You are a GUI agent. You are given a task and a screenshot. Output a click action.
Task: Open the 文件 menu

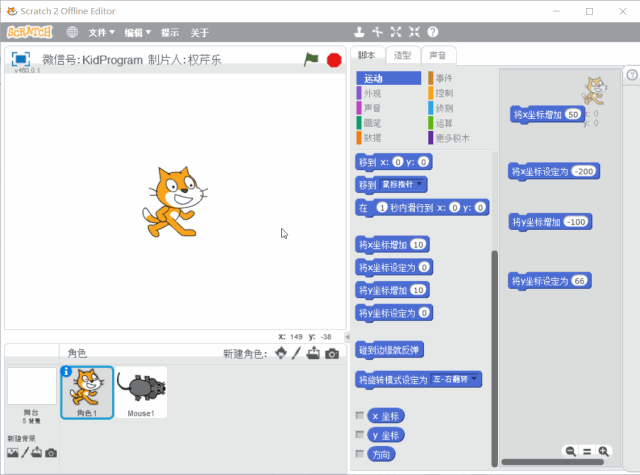tap(102, 33)
